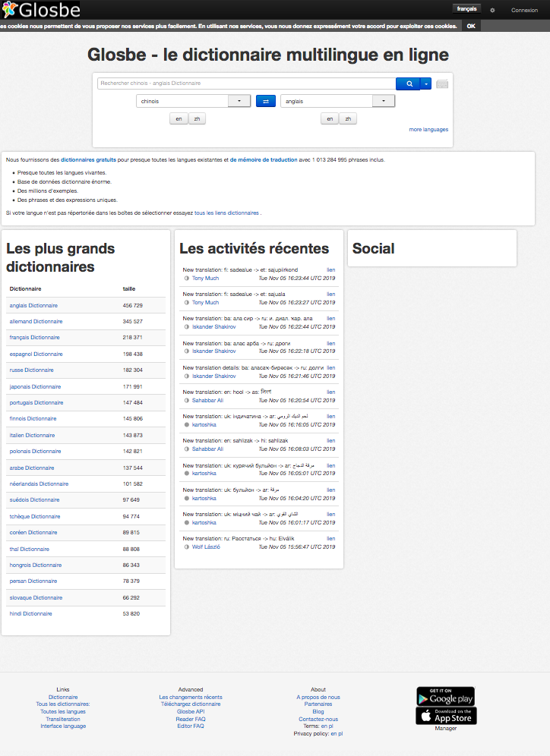Open the mémoire de traduction link
The image size is (550, 756).
264,159
